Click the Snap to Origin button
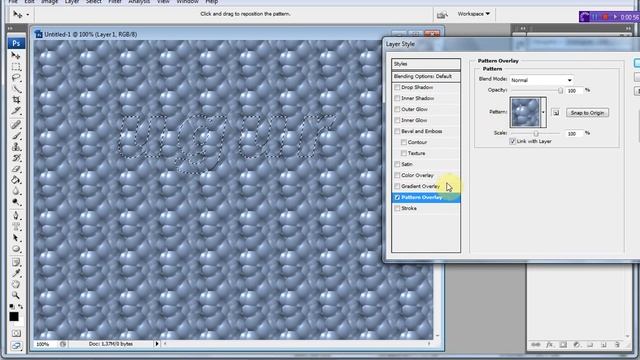 click(x=587, y=113)
